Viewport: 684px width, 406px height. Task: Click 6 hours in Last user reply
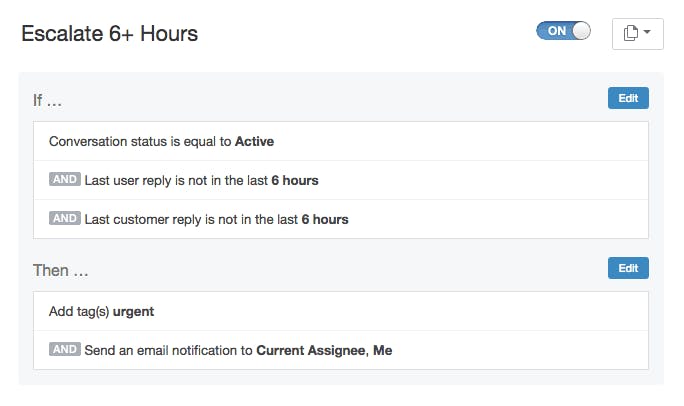point(294,181)
